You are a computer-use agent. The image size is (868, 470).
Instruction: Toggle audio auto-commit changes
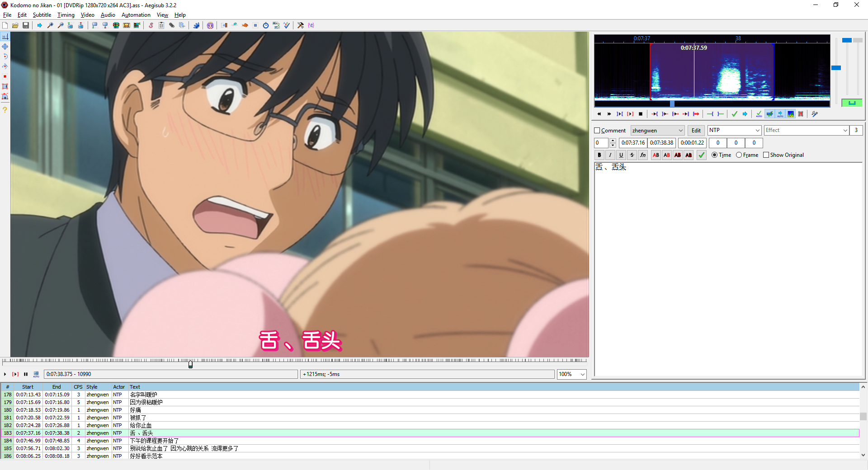[x=759, y=114]
